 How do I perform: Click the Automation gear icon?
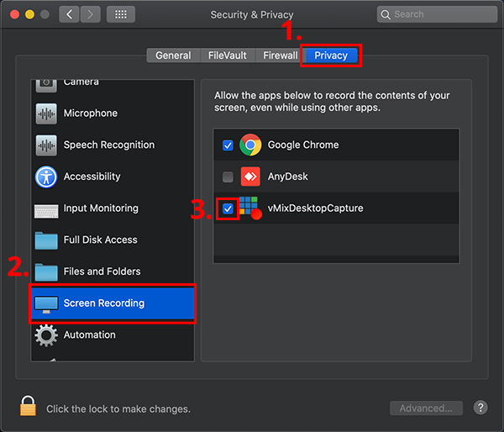(46, 335)
